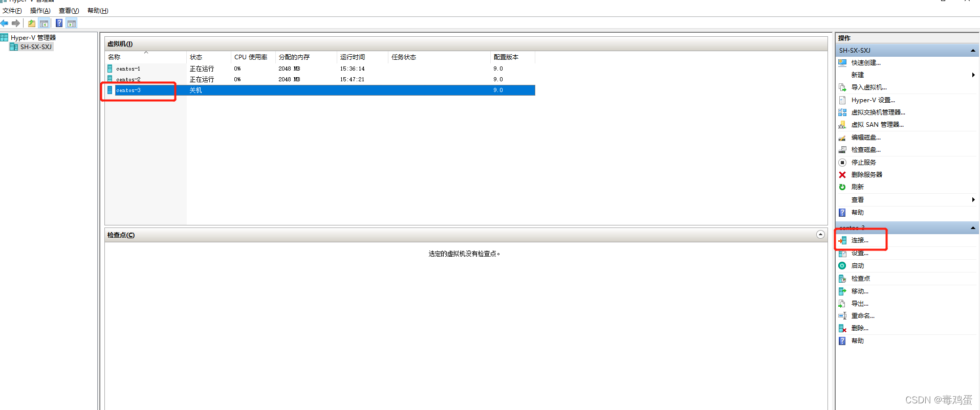Screen dimensions: 980x410
Task: Click the 移动... action icon
Action: (842, 291)
